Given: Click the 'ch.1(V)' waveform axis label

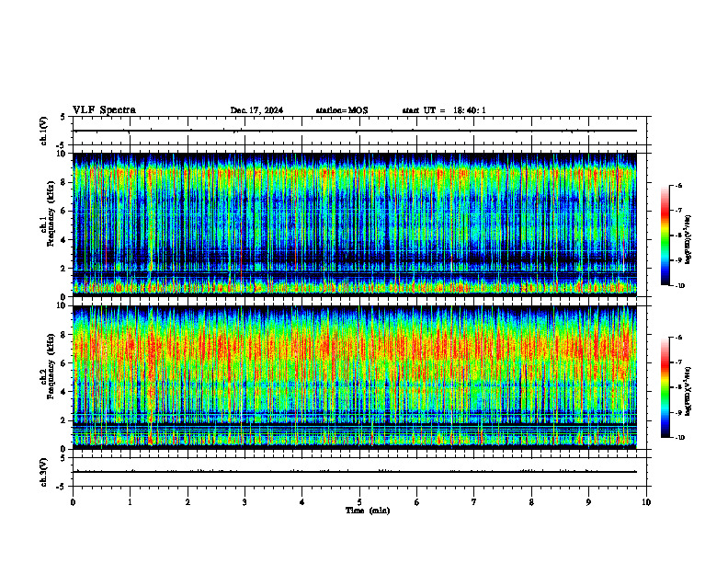Looking at the screenshot, I should 44,131.
